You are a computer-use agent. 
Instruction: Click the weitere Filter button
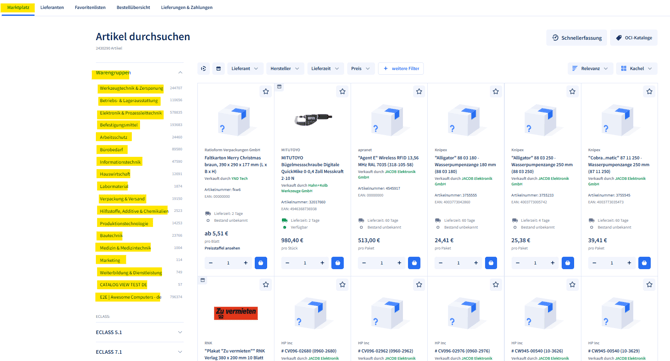[401, 68]
